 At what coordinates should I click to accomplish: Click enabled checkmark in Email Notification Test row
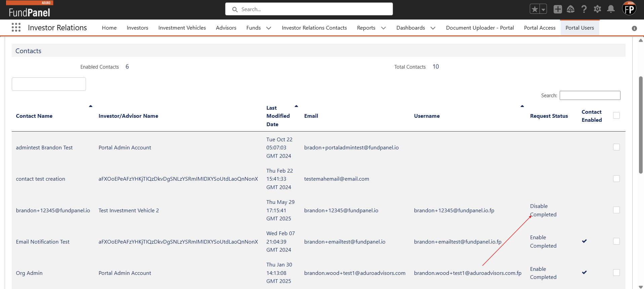click(585, 241)
